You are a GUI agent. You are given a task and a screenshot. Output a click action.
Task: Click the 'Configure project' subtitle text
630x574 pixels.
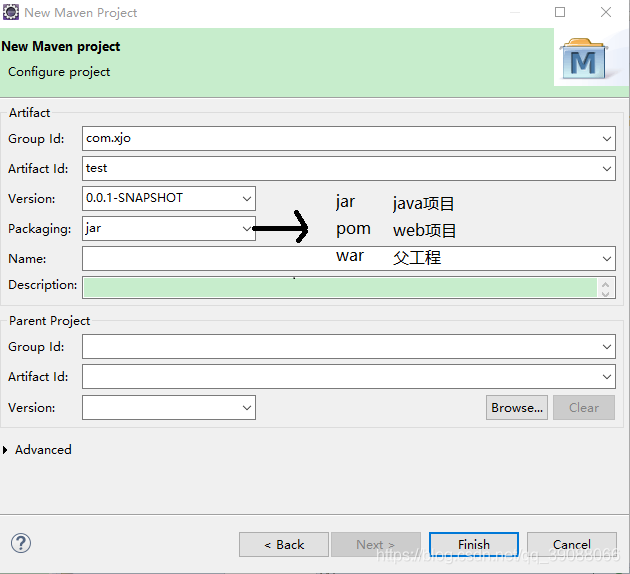pos(59,72)
